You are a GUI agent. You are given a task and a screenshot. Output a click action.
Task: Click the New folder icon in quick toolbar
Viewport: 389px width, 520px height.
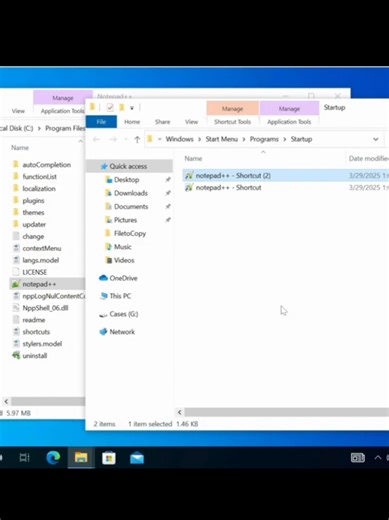click(122, 107)
